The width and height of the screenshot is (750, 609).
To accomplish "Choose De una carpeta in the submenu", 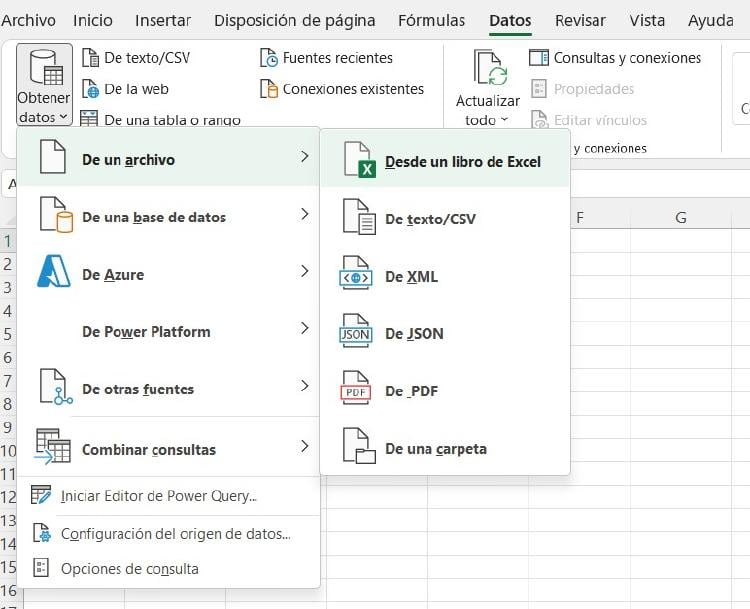I will click(445, 449).
